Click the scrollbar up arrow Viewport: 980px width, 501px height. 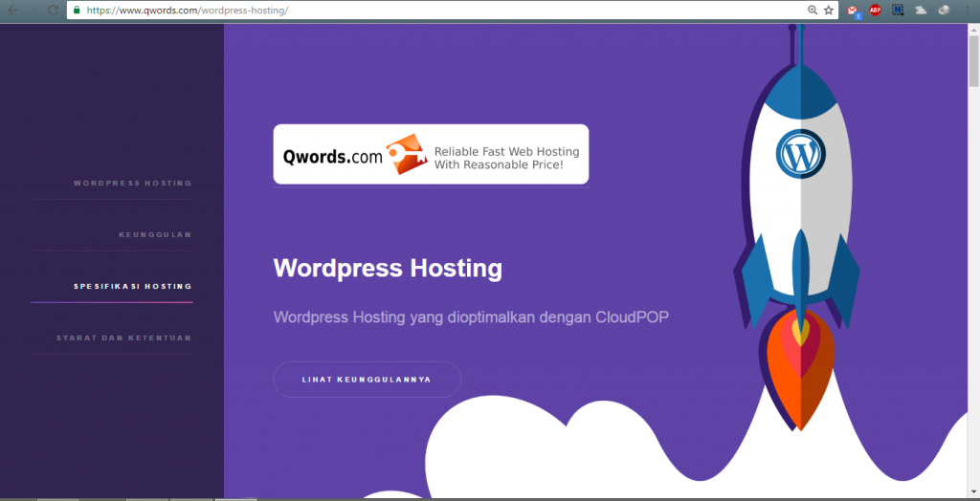point(973,29)
